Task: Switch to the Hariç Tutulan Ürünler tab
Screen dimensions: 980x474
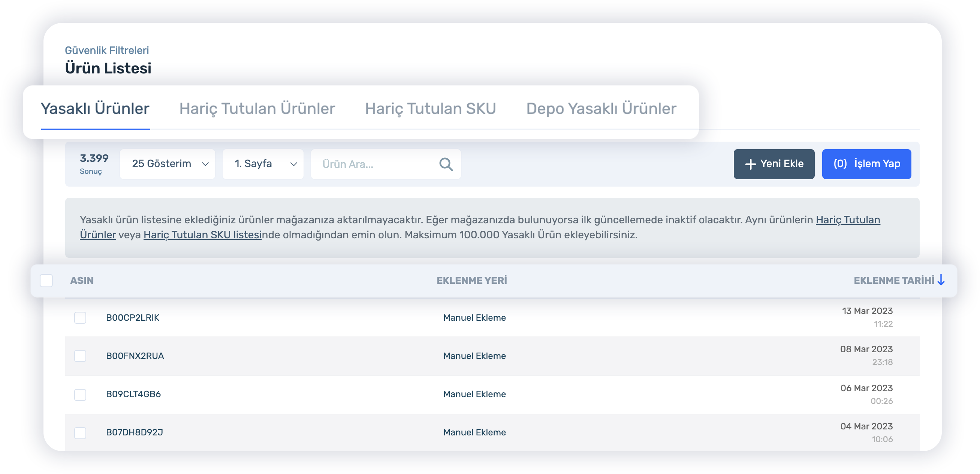Action: coord(257,109)
